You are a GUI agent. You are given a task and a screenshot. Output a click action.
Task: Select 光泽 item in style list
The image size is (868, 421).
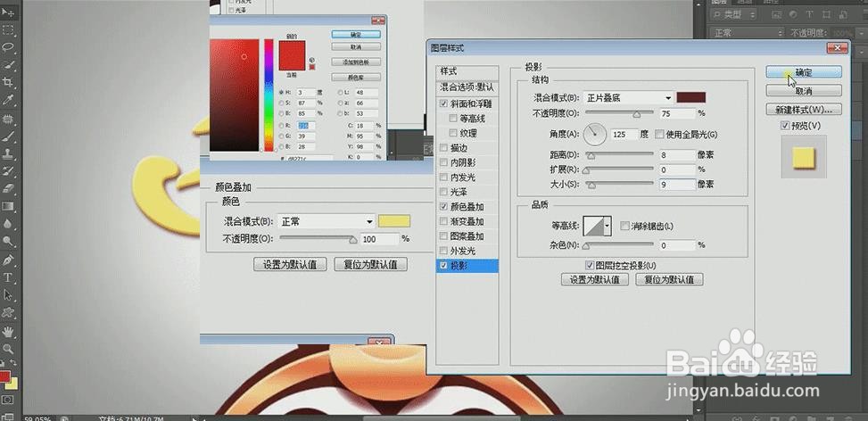coord(467,192)
